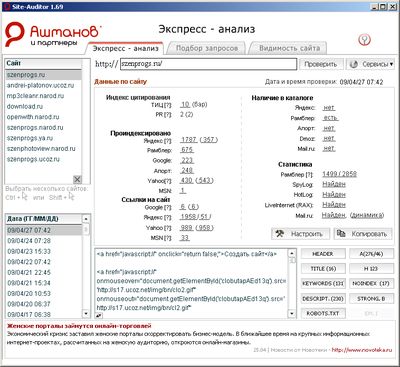Click the code area scroll up arrow
This screenshot has width=400, height=367.
292,253
